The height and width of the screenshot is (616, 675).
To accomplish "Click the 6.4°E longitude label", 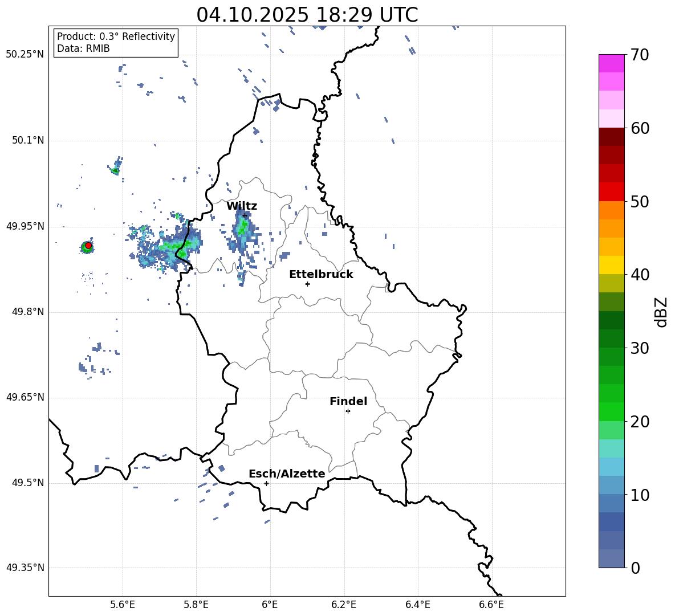I will 417,605.
